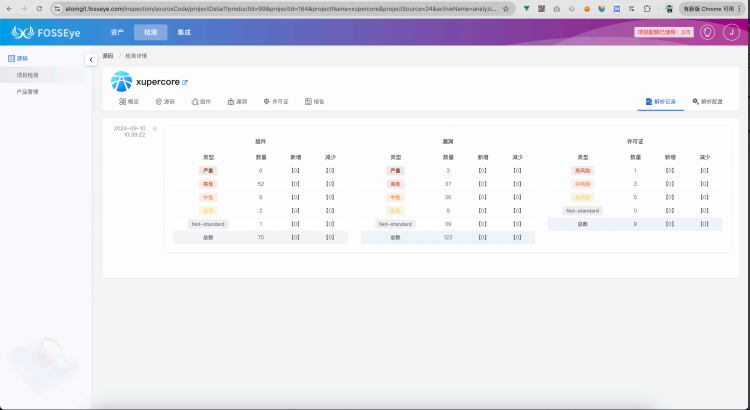Click the FOSSEye logo in the header

point(45,33)
